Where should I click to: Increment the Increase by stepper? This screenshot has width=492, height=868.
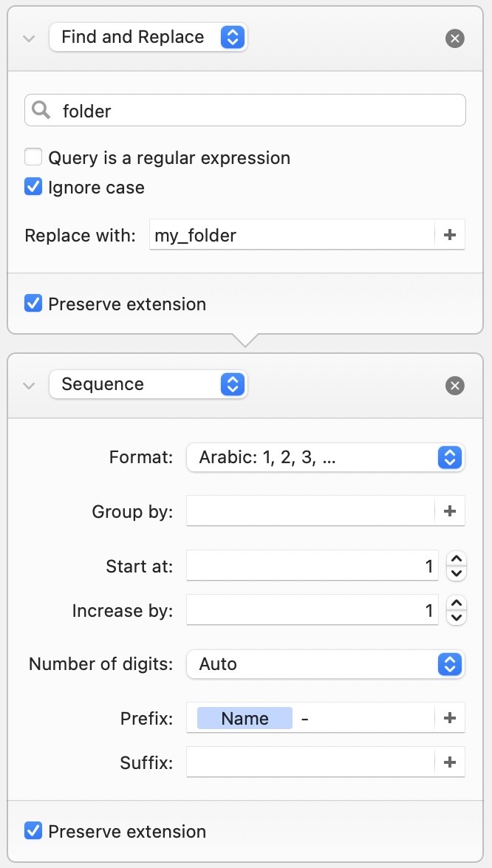(456, 603)
